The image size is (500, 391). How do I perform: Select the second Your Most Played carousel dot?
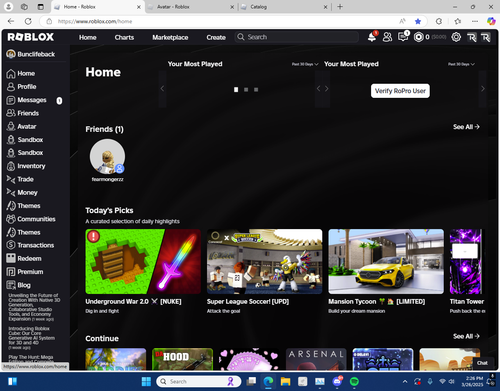[x=246, y=90]
